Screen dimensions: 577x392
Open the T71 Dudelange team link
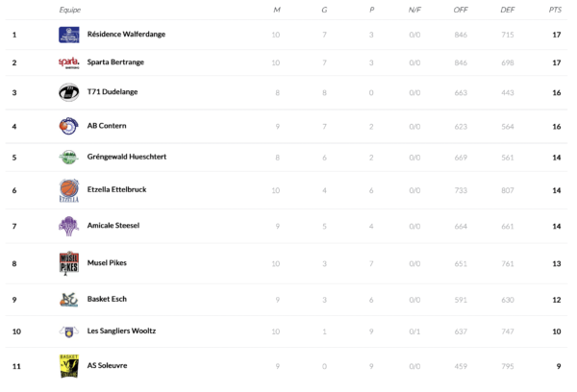pyautogui.click(x=108, y=92)
